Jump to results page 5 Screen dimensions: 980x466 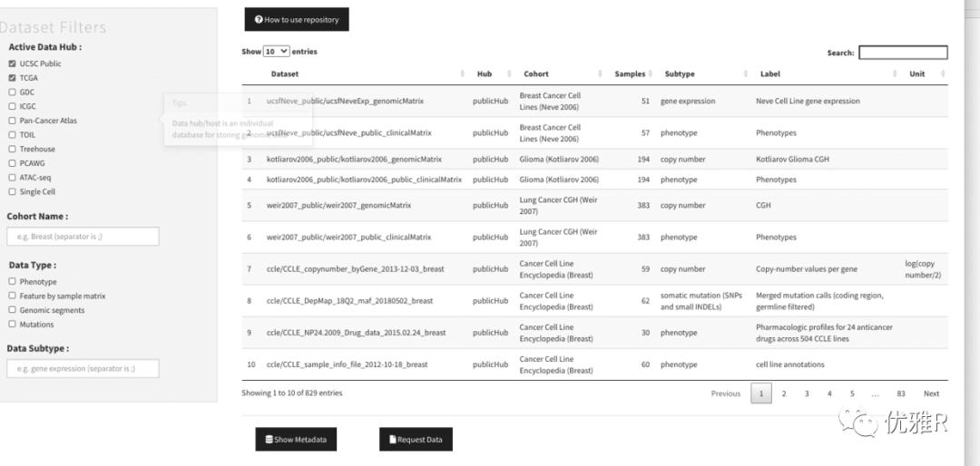pos(852,393)
